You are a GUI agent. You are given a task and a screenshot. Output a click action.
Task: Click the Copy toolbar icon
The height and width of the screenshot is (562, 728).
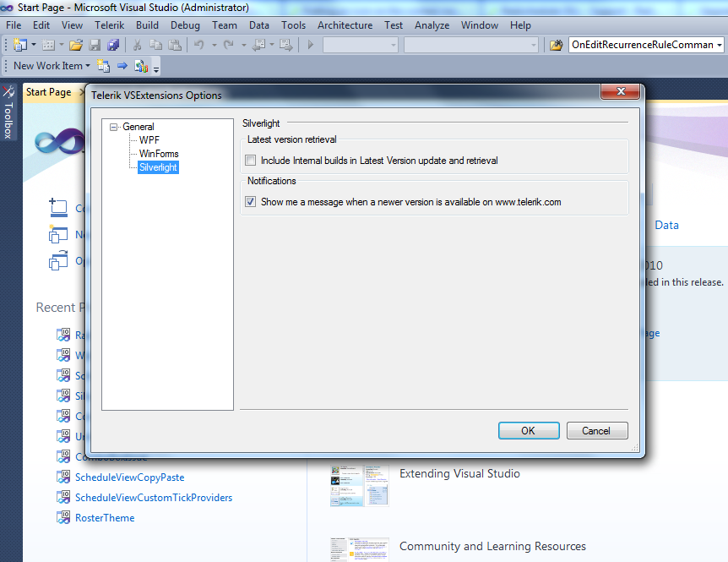point(155,45)
